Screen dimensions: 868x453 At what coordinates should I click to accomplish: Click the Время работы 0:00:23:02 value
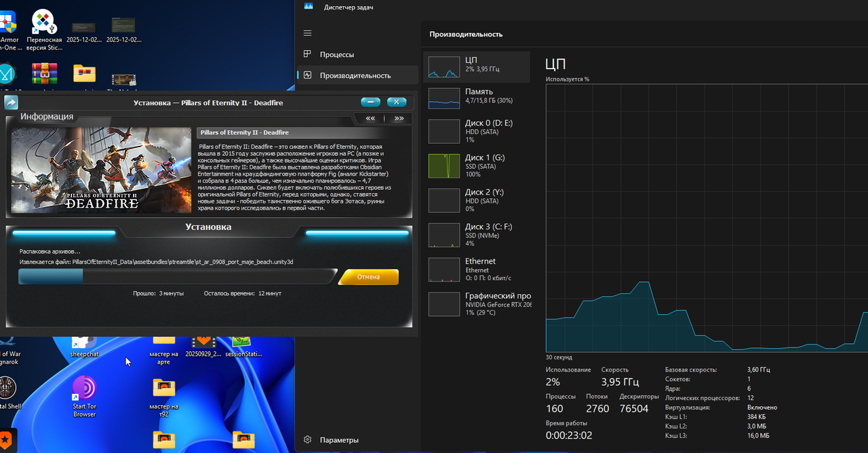[x=569, y=435]
